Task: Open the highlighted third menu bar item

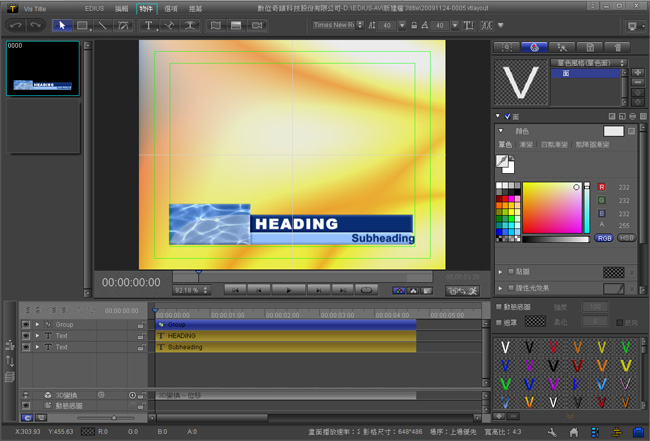Action: point(147,8)
